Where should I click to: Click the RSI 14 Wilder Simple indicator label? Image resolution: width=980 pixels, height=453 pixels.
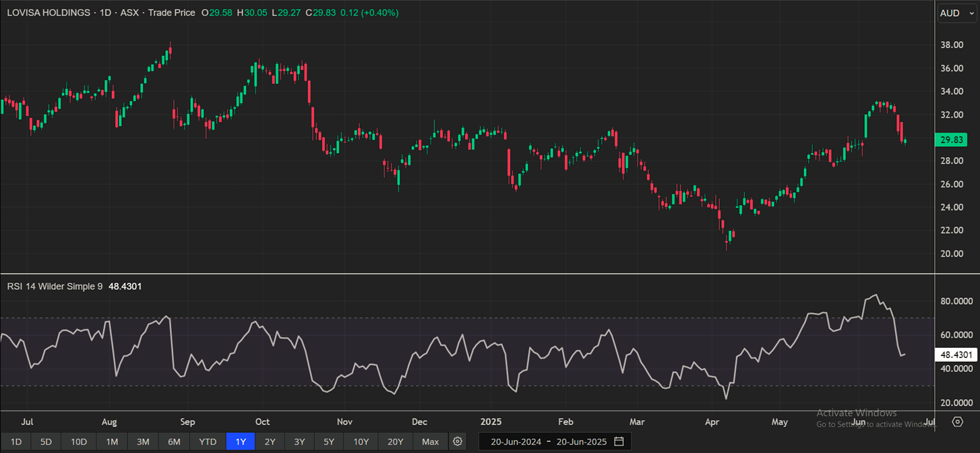click(55, 286)
